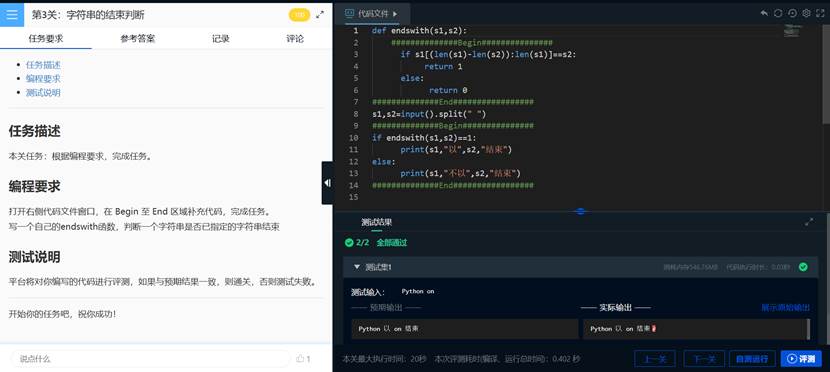
Task: Click line 10 'if endswith(s1,s2)==1:'
Action: pyautogui.click(x=425, y=138)
